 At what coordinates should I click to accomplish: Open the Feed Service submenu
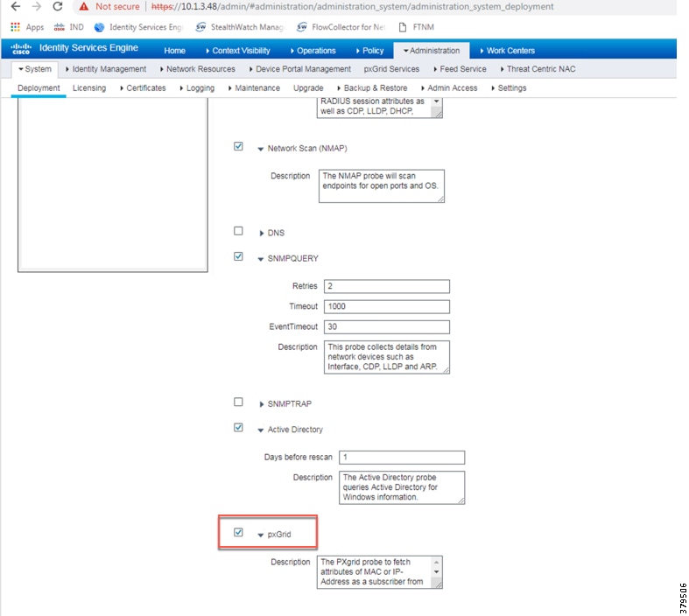click(x=461, y=69)
